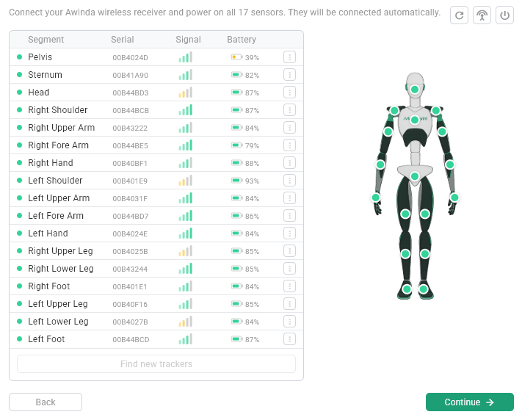Click serial number 00B401E9
The image size is (522, 420).
[130, 181]
